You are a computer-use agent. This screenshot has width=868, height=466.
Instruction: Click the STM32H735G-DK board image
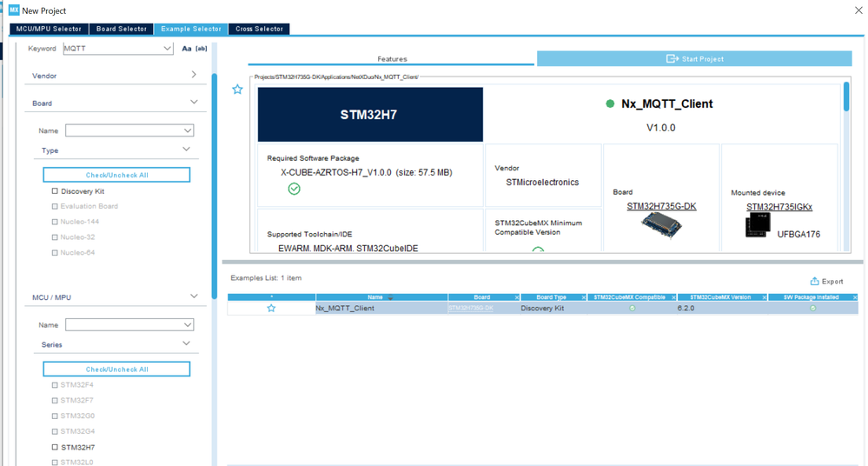(x=661, y=225)
